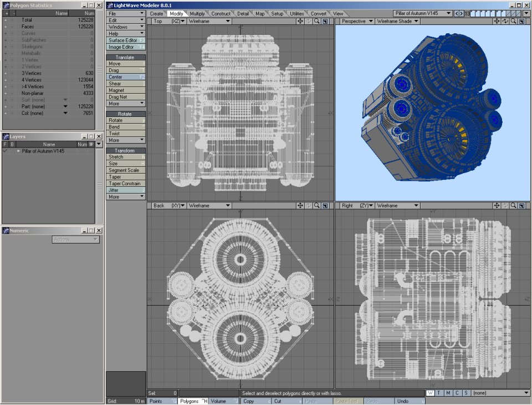532x405 pixels.
Task: Maximize the Right viewport with its fullscreen icon
Action: [x=522, y=205]
